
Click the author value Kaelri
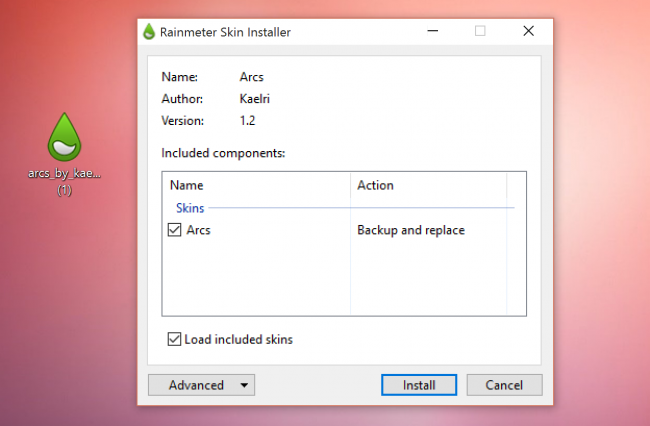[x=255, y=99]
